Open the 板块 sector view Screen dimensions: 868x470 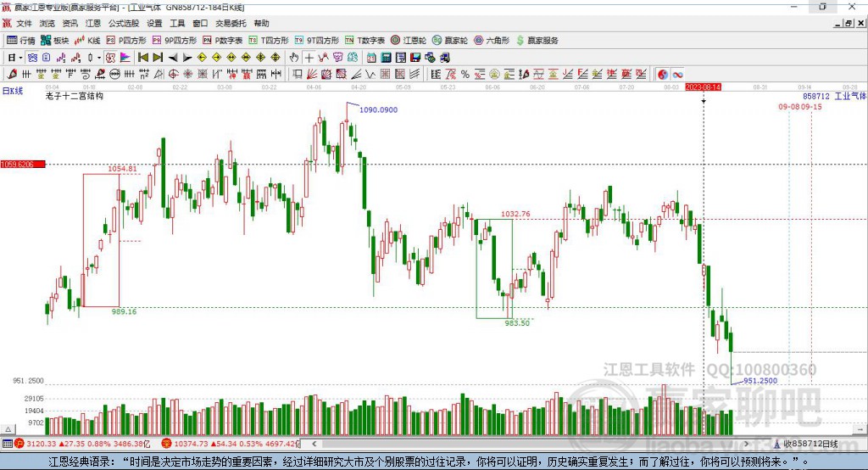point(54,41)
